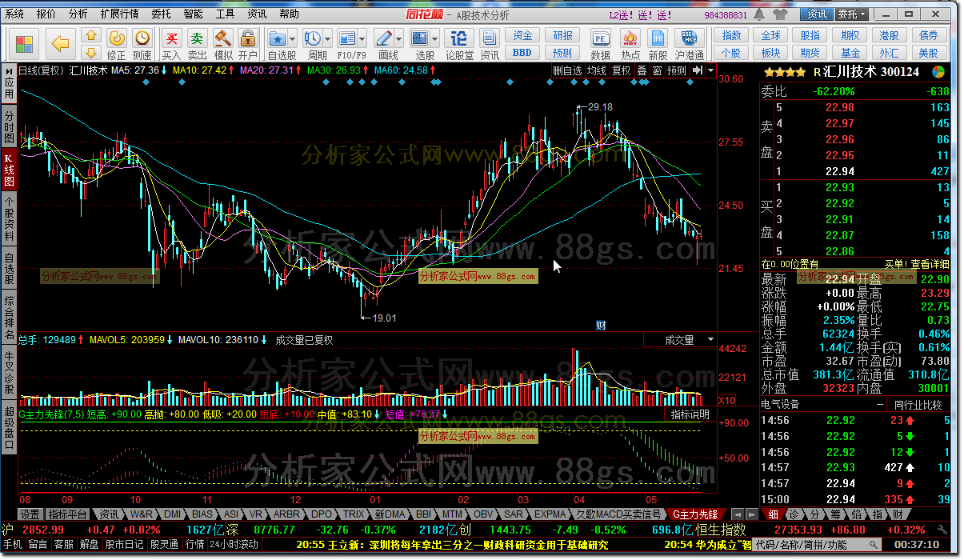Open the 沪港通 connect icon
This screenshot has width=964, height=560.
(690, 44)
